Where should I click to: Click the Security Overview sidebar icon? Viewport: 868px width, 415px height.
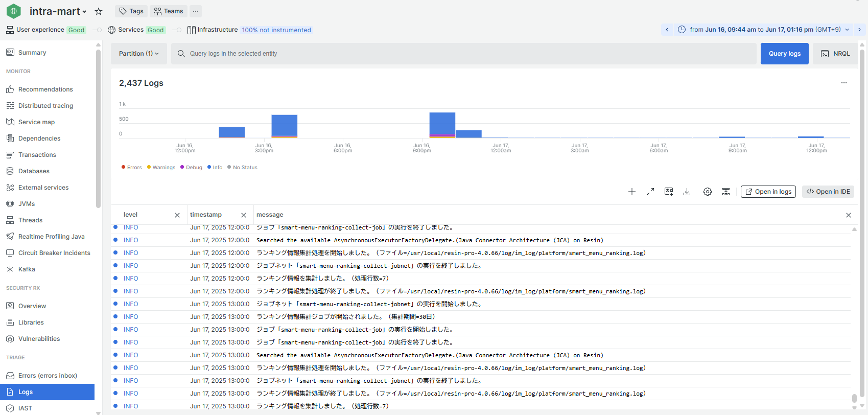10,306
